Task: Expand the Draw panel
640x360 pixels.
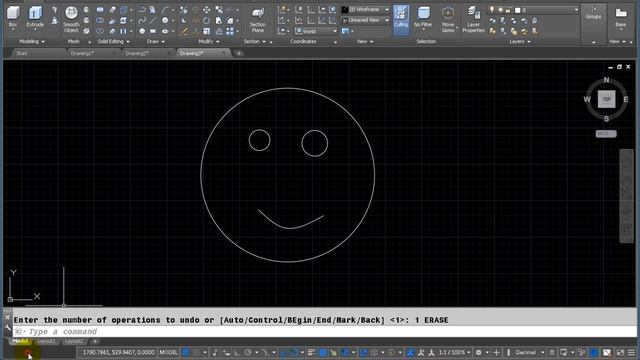Action: click(x=156, y=42)
